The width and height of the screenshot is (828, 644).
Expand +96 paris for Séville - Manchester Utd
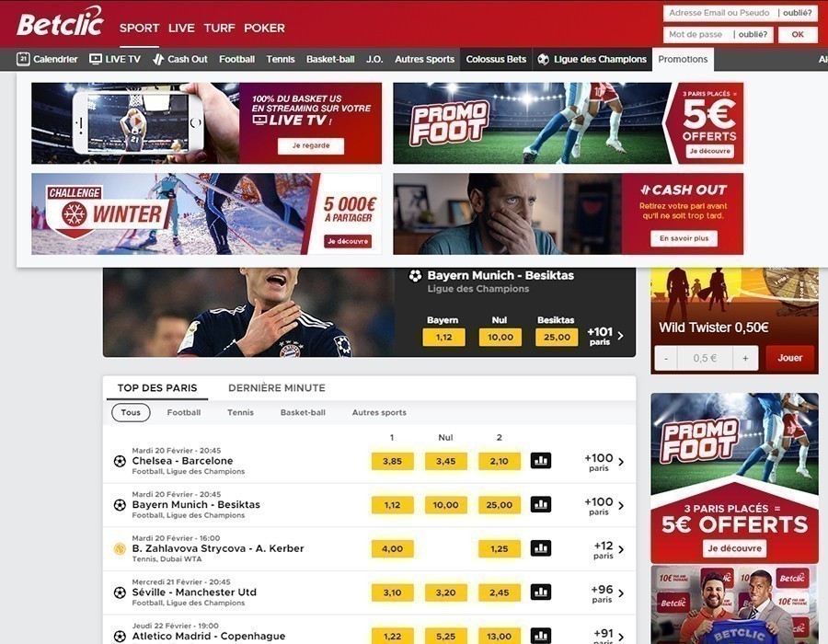pos(607,593)
